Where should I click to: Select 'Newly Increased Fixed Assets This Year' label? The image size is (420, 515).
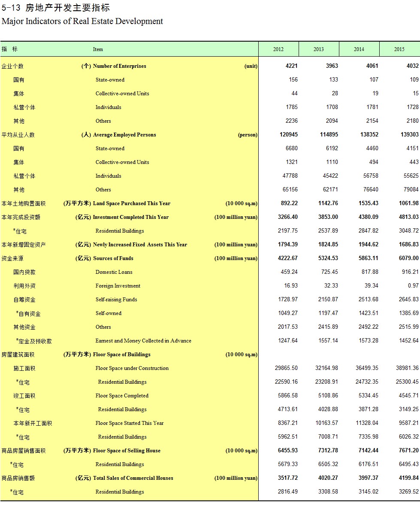(140, 245)
